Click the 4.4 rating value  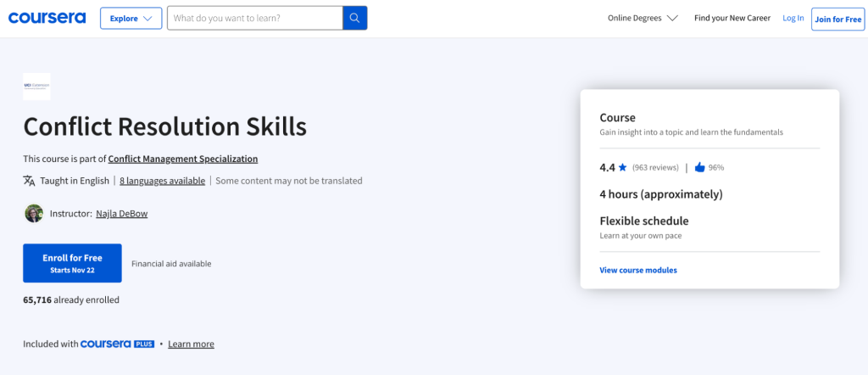pos(607,167)
